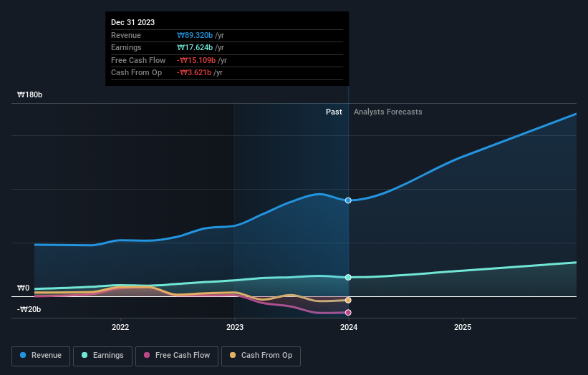Viewport: 588px width, 375px height.
Task: Click the ₩180b y-axis label
Action: click(29, 94)
